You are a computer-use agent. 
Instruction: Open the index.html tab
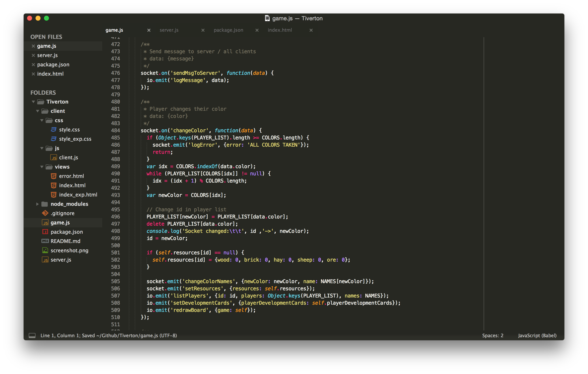[x=280, y=30]
